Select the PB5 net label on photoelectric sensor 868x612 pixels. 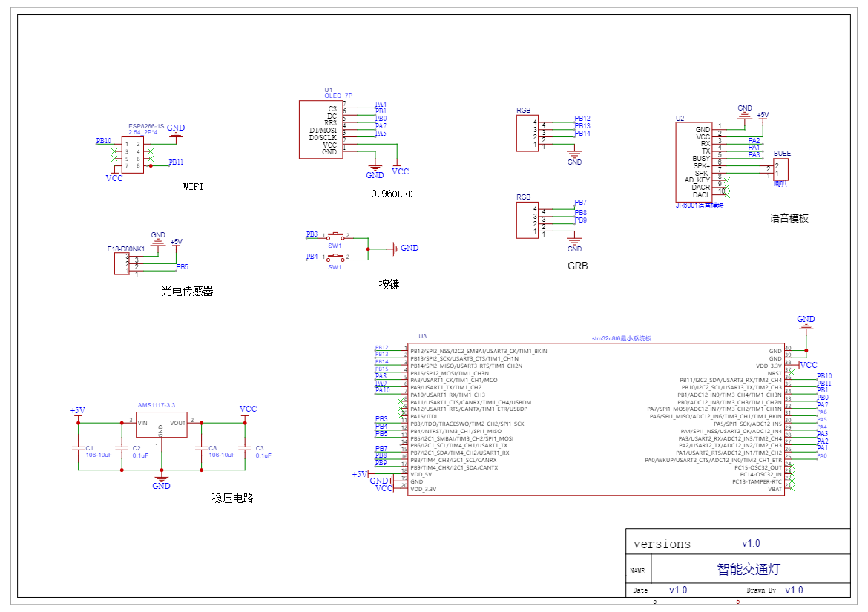coord(182,267)
